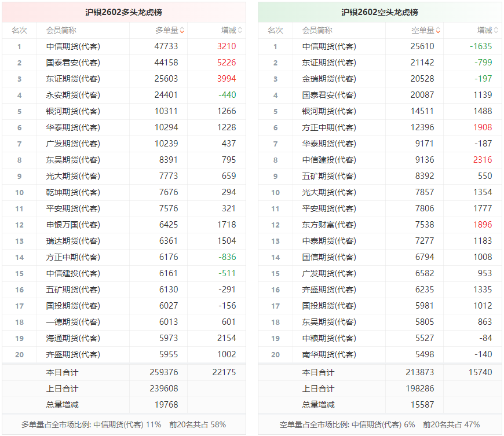Select 国泰君安(代客) in short table
Image resolution: width=504 pixels, height=436 pixels.
(x=329, y=95)
